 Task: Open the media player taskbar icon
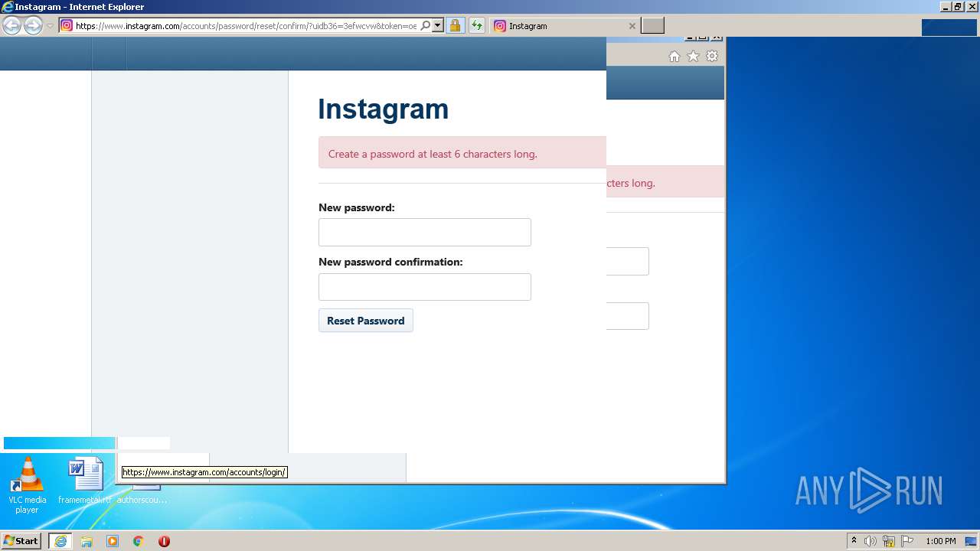click(x=113, y=541)
